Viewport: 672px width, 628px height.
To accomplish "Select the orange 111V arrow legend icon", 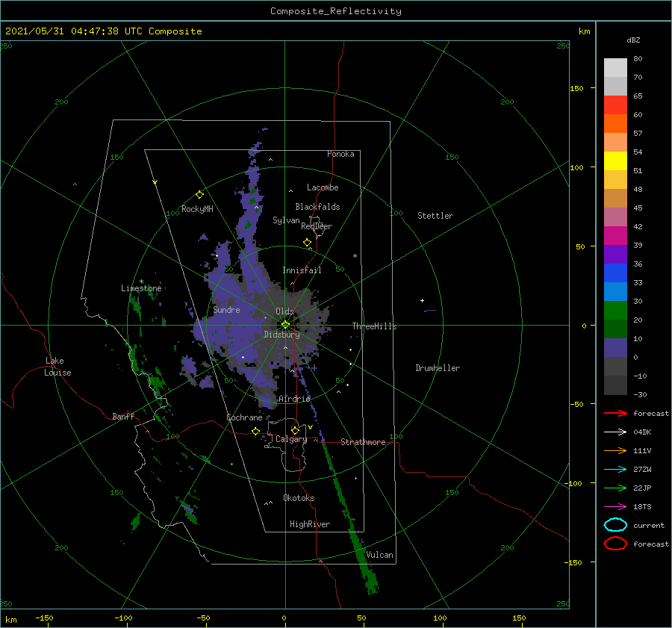I will [x=615, y=450].
